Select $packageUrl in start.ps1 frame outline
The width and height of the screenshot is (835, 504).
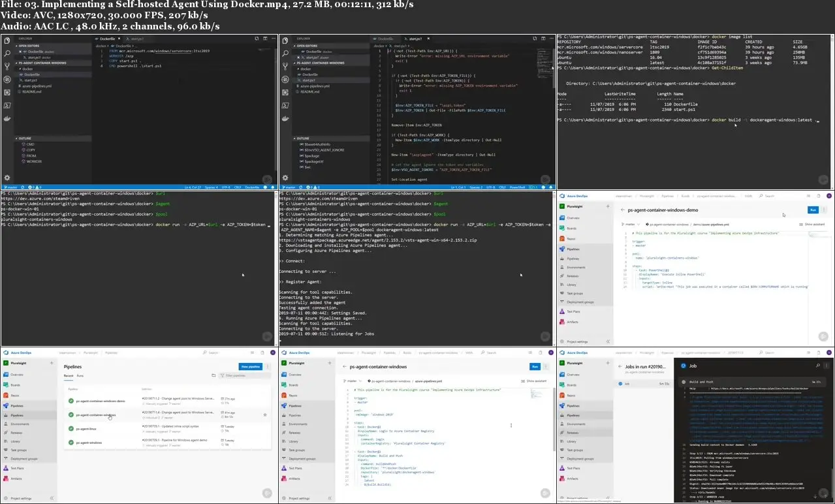[x=313, y=162]
